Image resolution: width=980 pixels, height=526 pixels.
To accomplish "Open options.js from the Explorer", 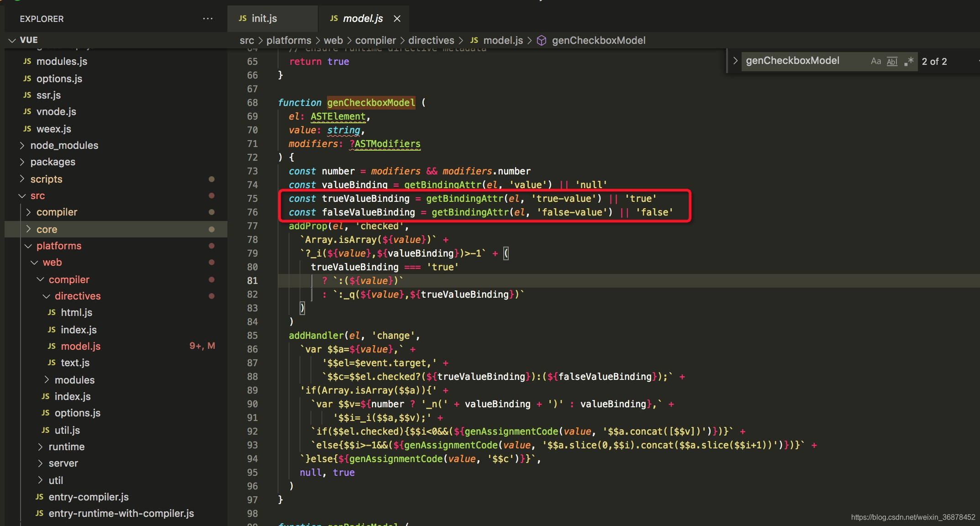I will coord(59,79).
